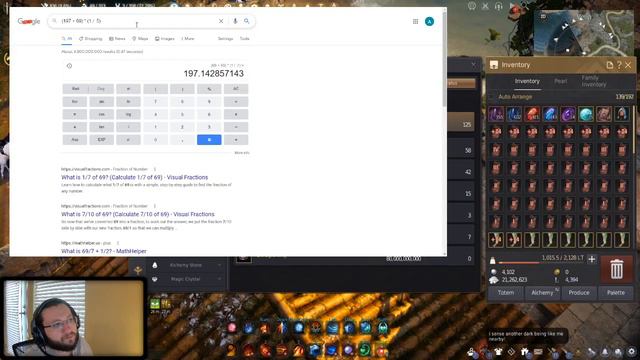Select the hooded figure item in inventory
Image resolution: width=640 pixels, height=360 pixels.
point(622,114)
